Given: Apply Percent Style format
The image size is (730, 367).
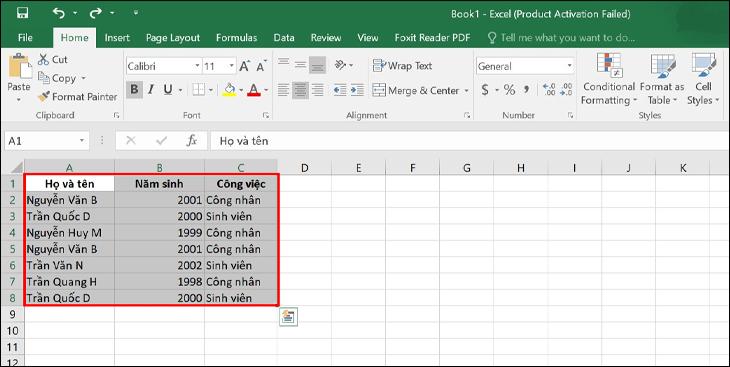Looking at the screenshot, I should 509,89.
